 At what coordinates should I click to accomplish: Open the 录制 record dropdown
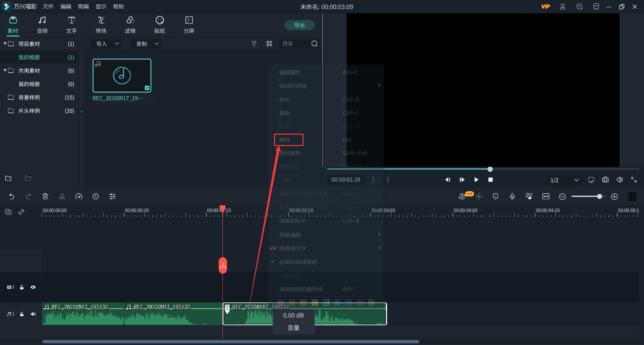146,44
